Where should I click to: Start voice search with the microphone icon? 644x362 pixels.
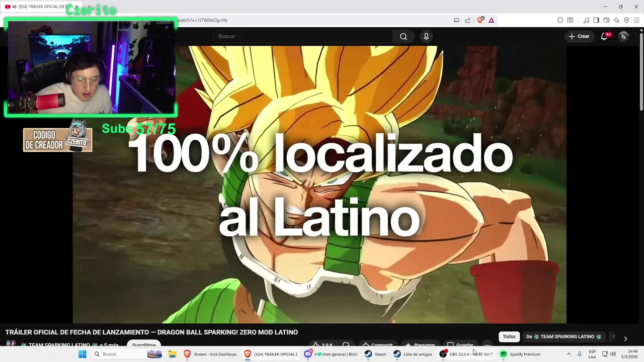(x=426, y=36)
